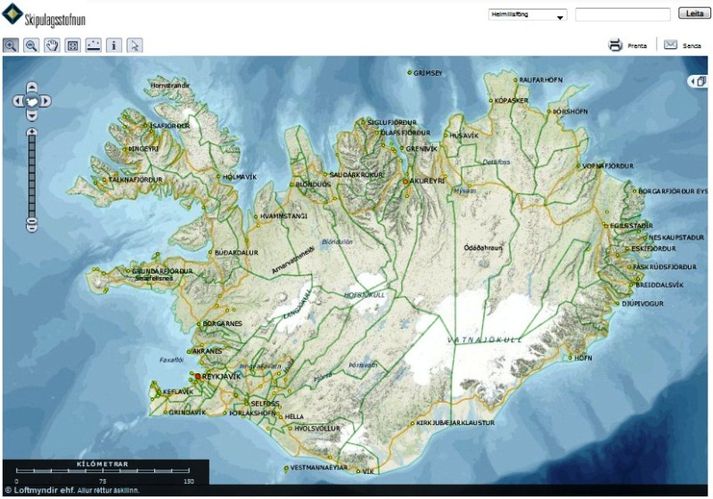
Task: Click the Reykjavík red marker
Action: click(x=198, y=377)
